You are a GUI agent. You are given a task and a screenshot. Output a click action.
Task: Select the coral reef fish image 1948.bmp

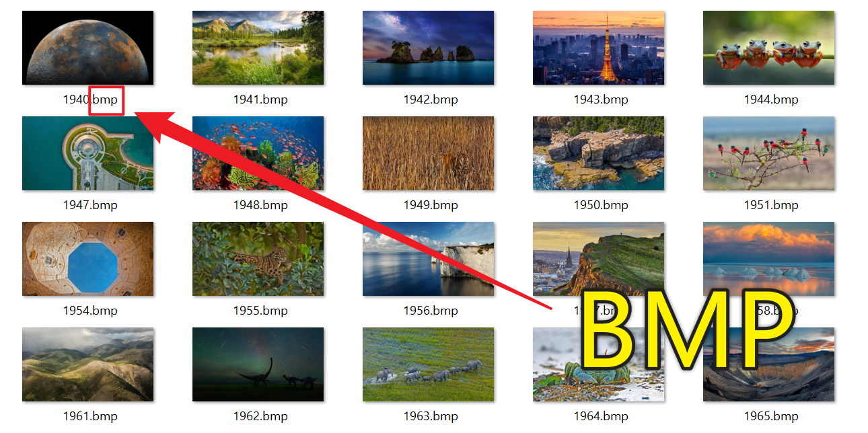tap(258, 153)
